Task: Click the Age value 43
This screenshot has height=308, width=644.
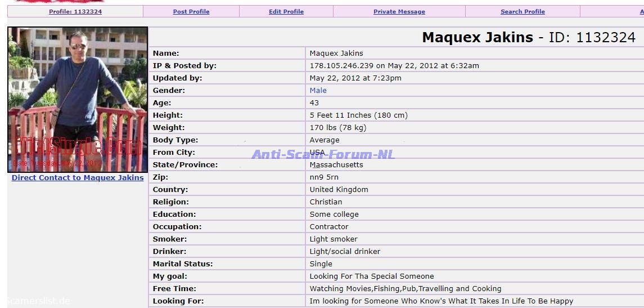Action: 314,103
